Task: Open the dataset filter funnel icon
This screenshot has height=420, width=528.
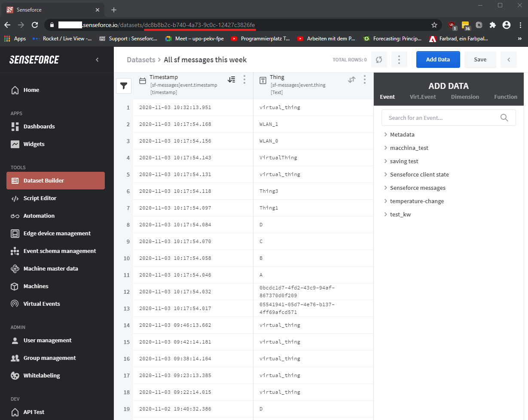Action: pos(124,86)
